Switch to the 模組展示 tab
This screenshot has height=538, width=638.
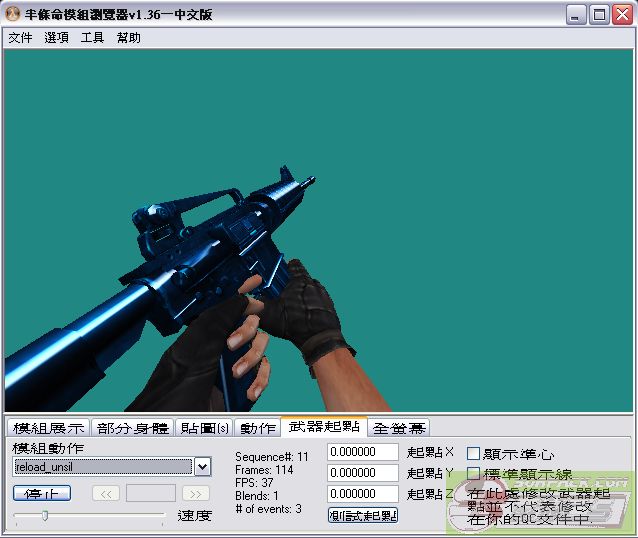tap(49, 428)
